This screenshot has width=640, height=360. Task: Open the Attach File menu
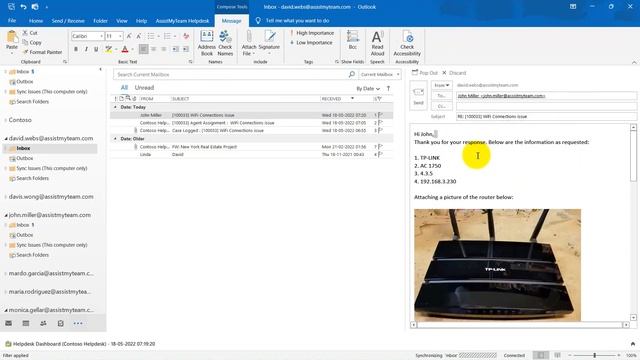click(249, 43)
